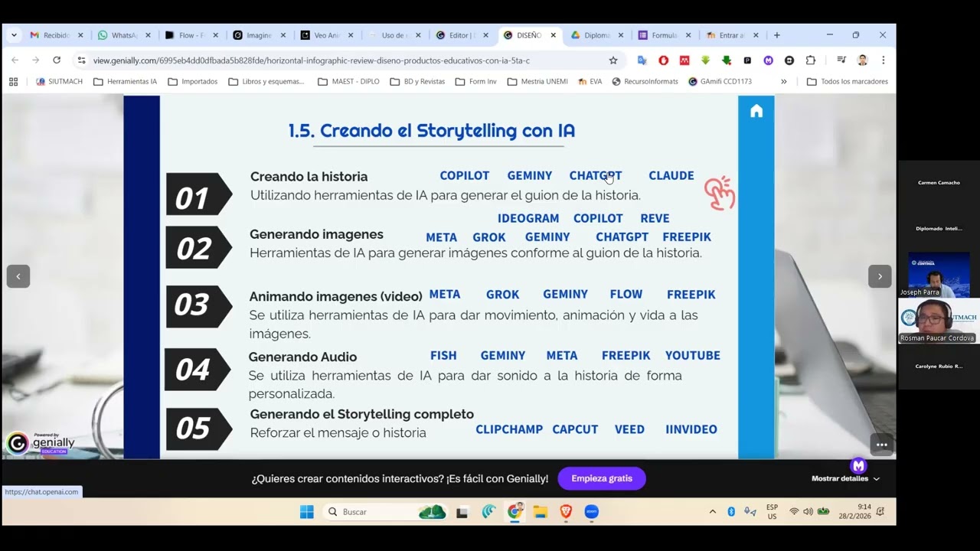View site information icon in address bar
Viewport: 980px width, 551px height.
pos(81,60)
